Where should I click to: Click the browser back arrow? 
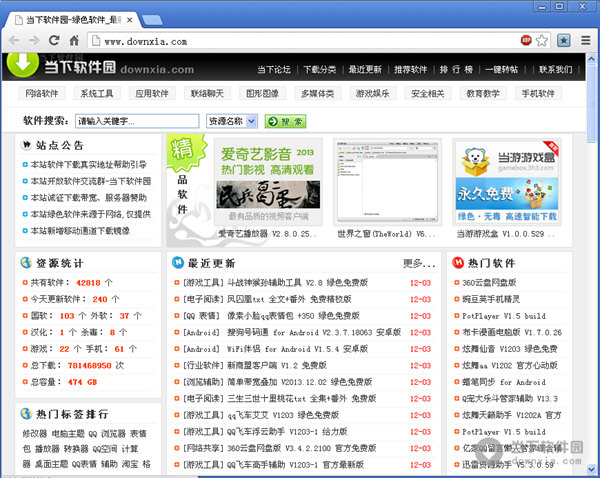(x=14, y=40)
